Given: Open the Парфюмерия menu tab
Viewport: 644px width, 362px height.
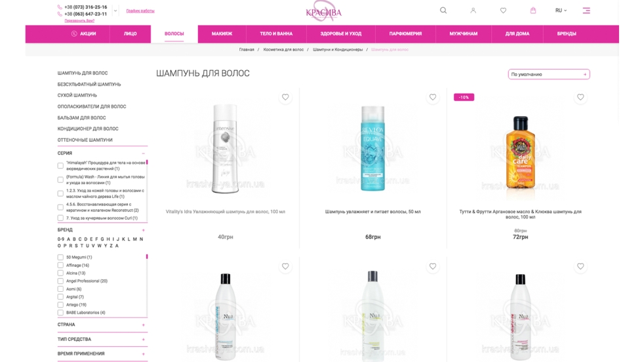Looking at the screenshot, I should pos(405,33).
